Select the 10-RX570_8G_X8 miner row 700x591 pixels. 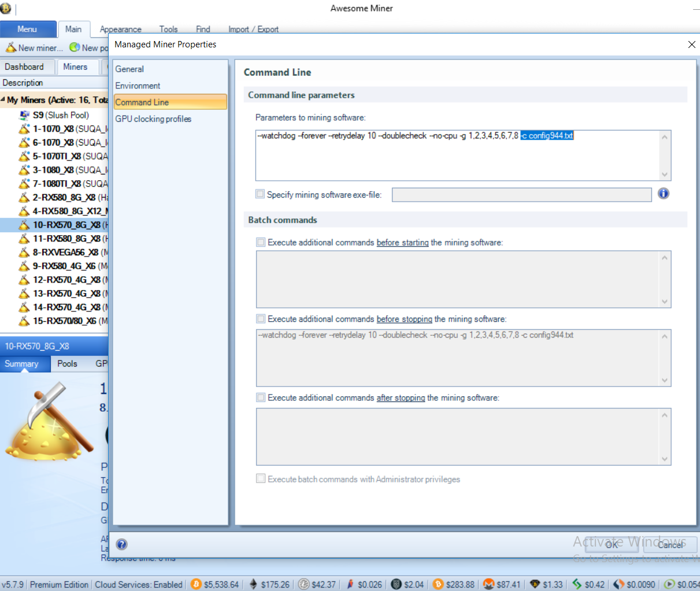pyautogui.click(x=54, y=225)
